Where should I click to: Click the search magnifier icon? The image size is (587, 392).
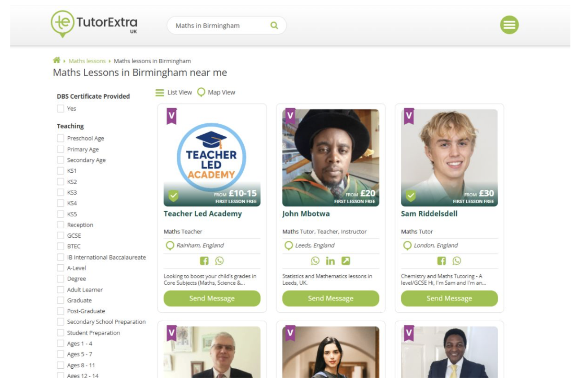[274, 26]
